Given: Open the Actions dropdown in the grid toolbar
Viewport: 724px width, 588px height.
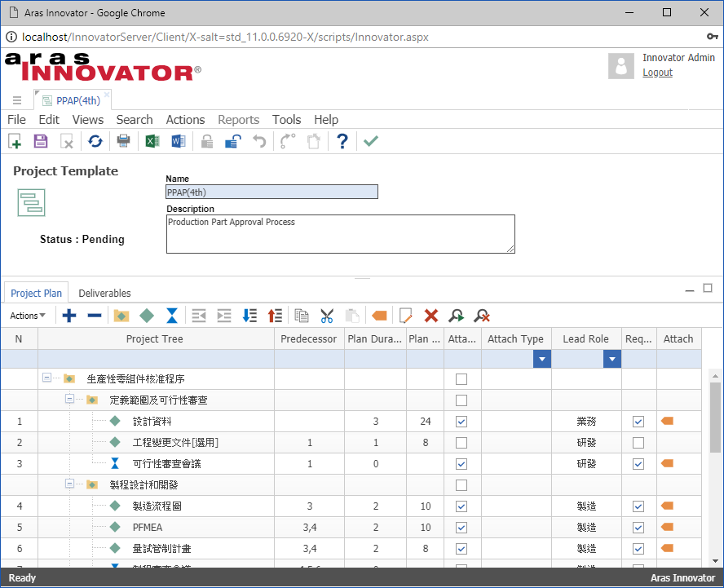Looking at the screenshot, I should click(28, 315).
